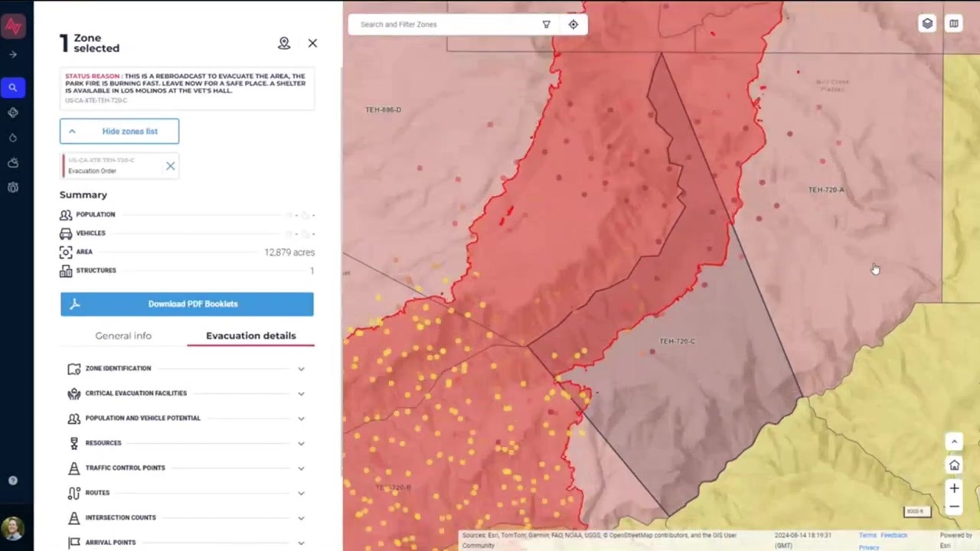
Task: Zoom in on the map with plus
Action: [x=954, y=487]
